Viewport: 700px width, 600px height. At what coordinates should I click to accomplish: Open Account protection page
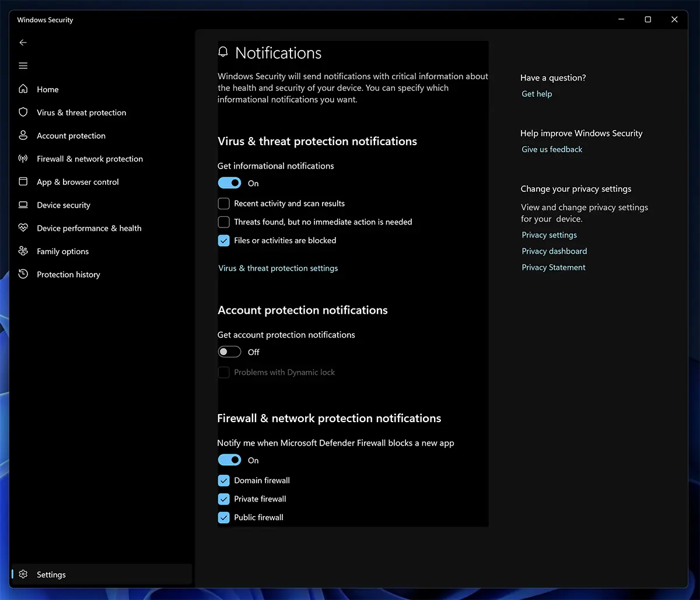coord(101,136)
